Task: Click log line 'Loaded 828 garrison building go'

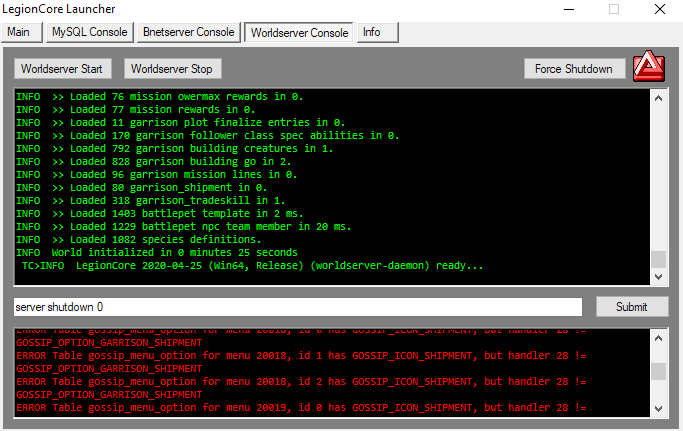Action: pyautogui.click(x=153, y=162)
